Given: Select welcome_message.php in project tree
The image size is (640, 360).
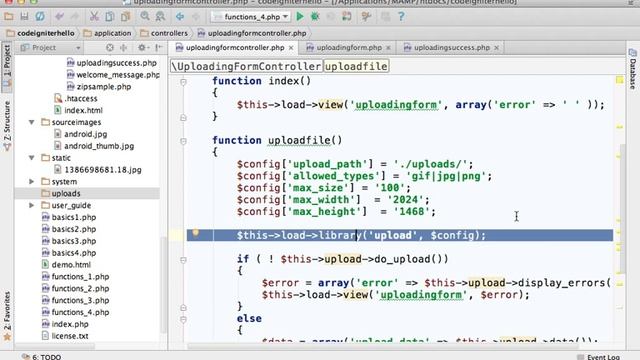Looking at the screenshot, I should pyautogui.click(x=118, y=75).
